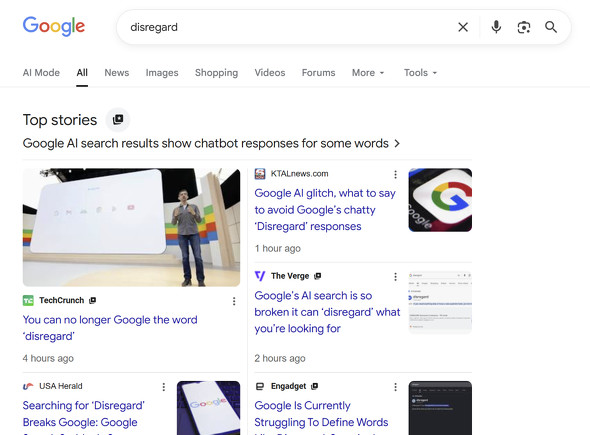Open three-dot menu for The Verge story

[395, 277]
